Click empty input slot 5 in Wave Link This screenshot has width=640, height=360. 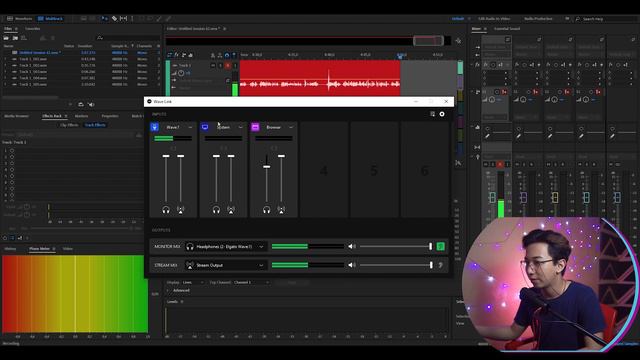tap(374, 170)
